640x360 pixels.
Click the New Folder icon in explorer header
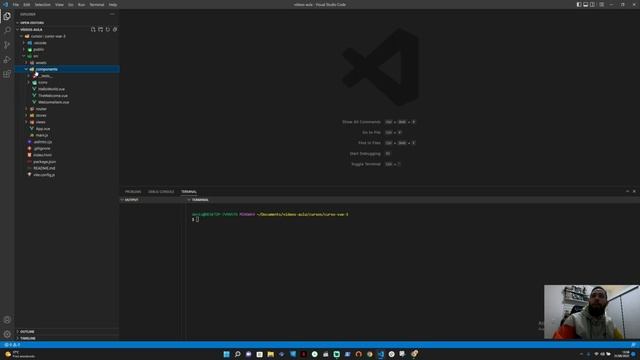pos(100,29)
